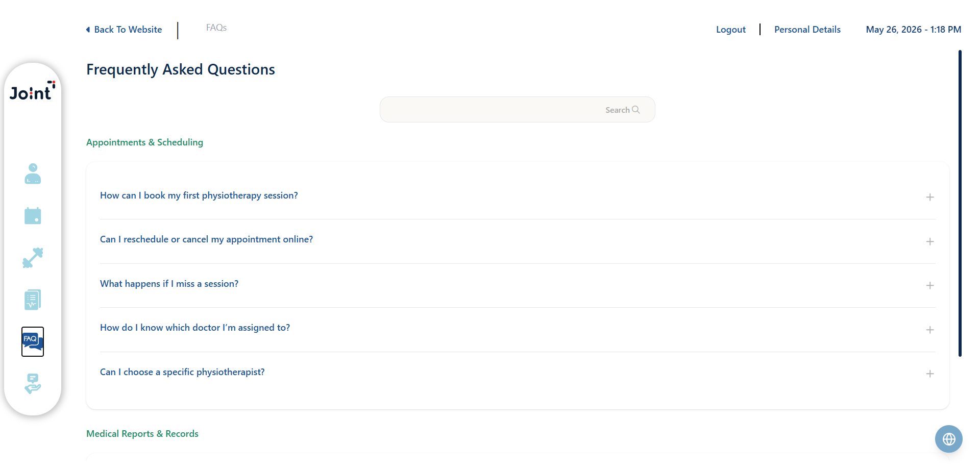Click the Logout link
Screen dimensions: 980x468
pyautogui.click(x=731, y=30)
